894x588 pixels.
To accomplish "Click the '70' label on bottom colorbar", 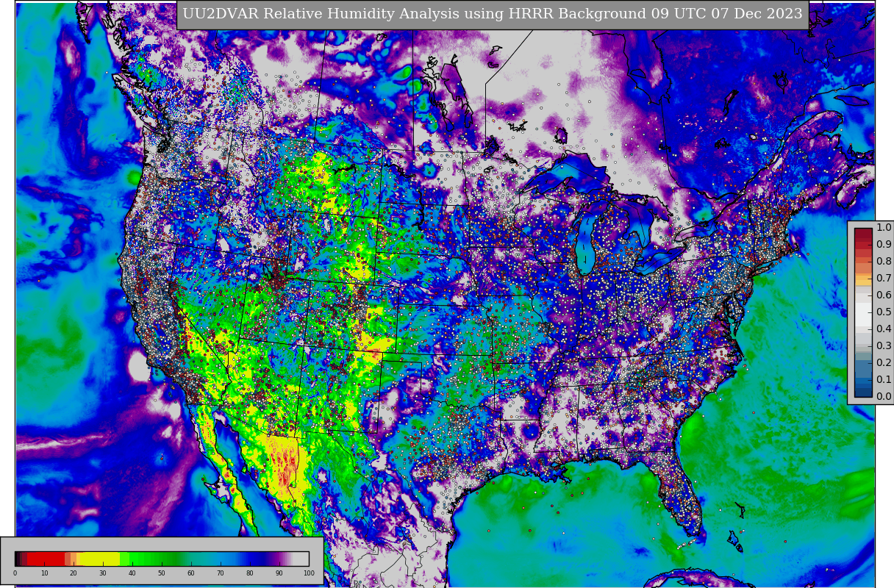I will 221,573.
